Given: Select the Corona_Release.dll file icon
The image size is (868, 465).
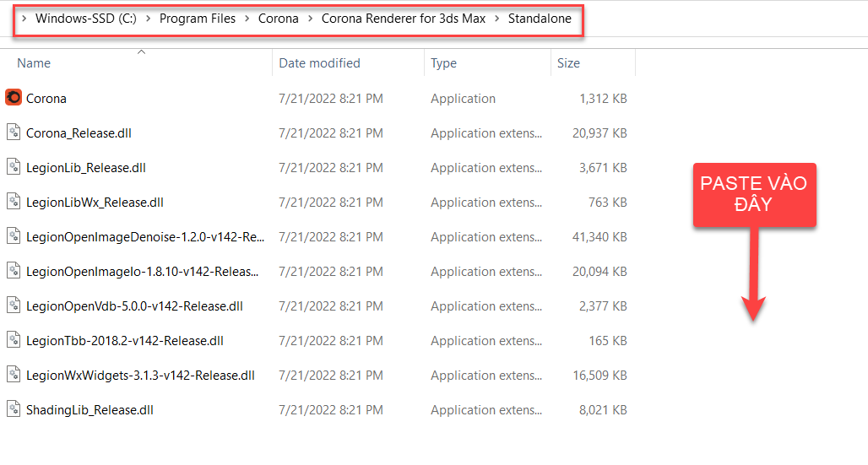Looking at the screenshot, I should (x=14, y=132).
